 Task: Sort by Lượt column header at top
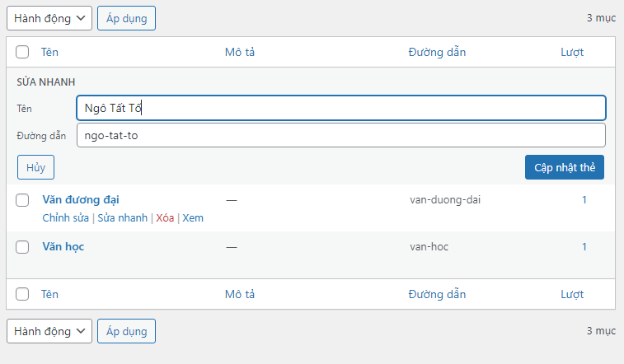pyautogui.click(x=572, y=52)
